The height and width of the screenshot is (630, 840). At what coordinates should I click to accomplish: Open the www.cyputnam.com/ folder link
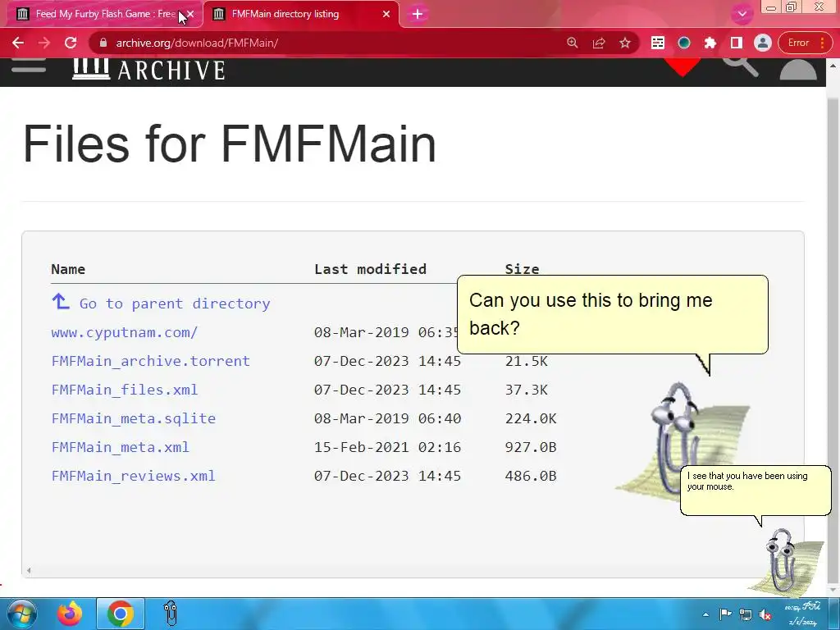(x=125, y=332)
